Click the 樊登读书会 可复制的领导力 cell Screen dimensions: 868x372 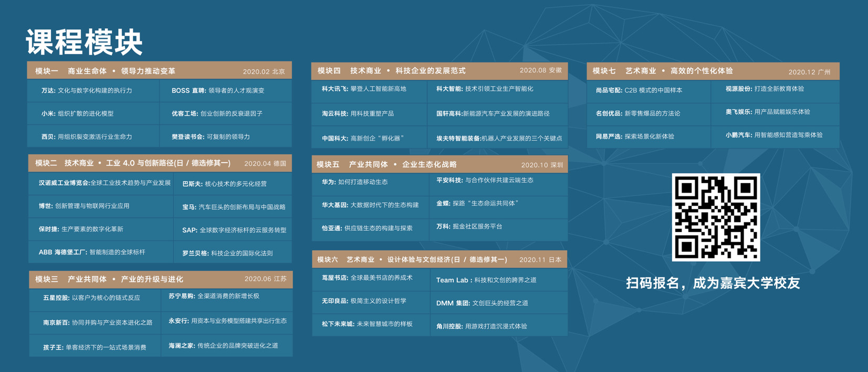(x=226, y=136)
